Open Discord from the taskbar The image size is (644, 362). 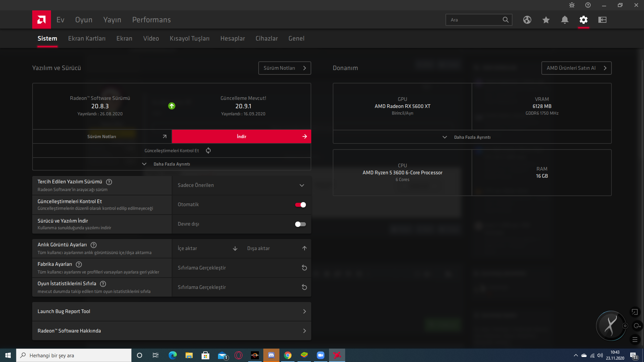pyautogui.click(x=271, y=355)
